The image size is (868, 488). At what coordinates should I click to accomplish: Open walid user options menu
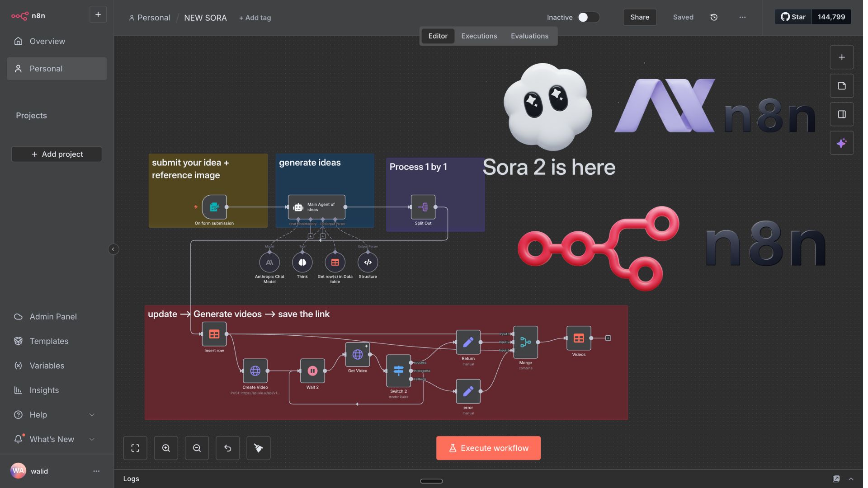[x=96, y=471]
